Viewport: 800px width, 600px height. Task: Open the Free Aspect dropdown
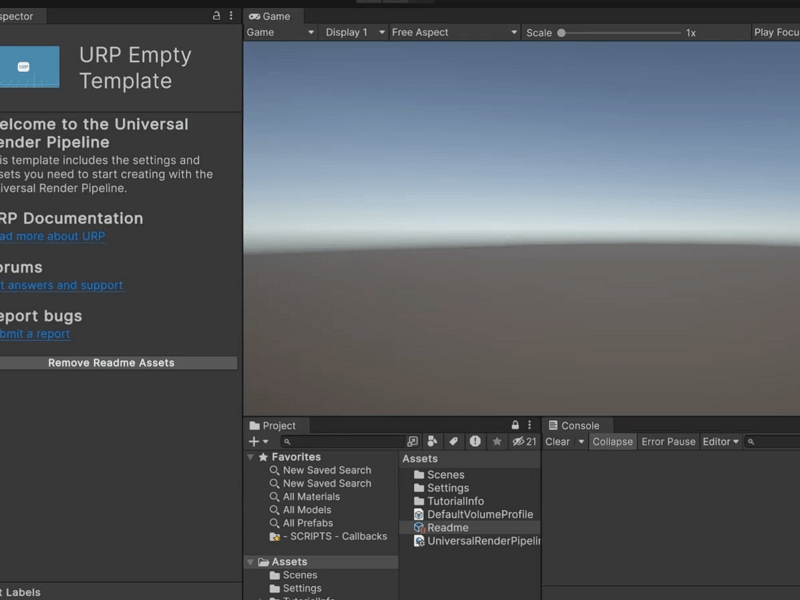(x=454, y=32)
